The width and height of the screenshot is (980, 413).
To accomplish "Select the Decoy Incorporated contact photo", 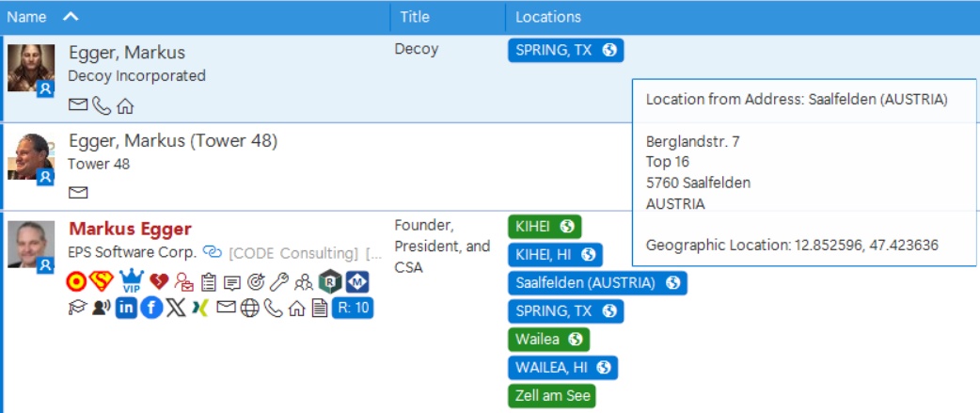I will click(31, 68).
